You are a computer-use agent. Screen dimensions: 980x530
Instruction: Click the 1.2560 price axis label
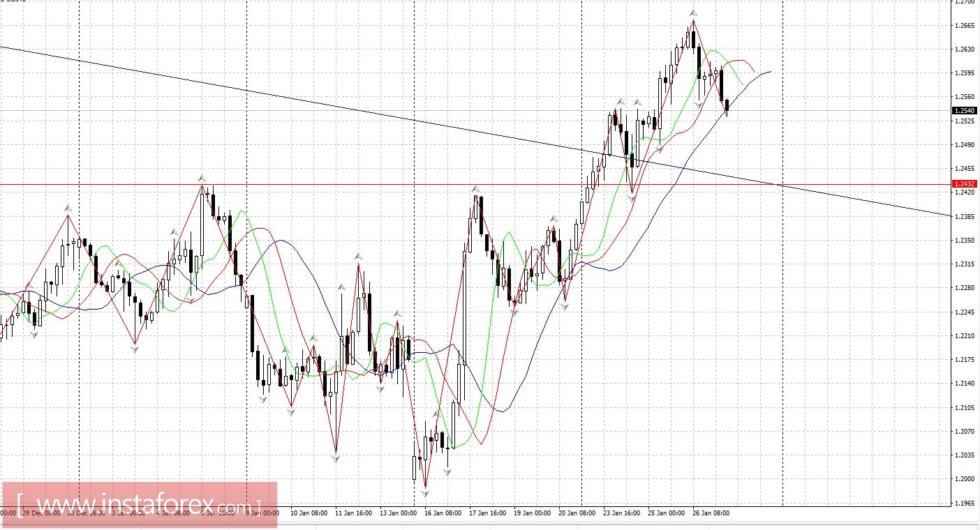click(x=965, y=97)
